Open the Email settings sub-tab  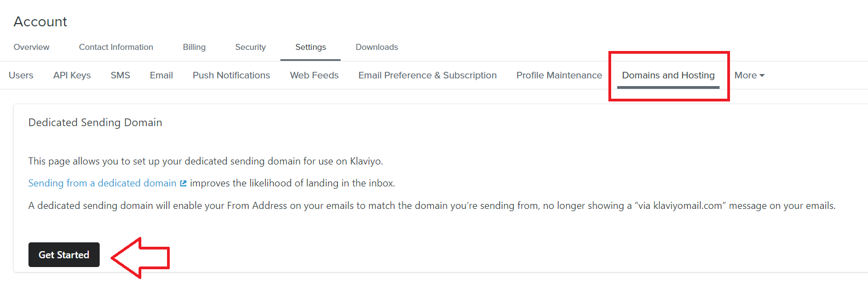point(162,75)
